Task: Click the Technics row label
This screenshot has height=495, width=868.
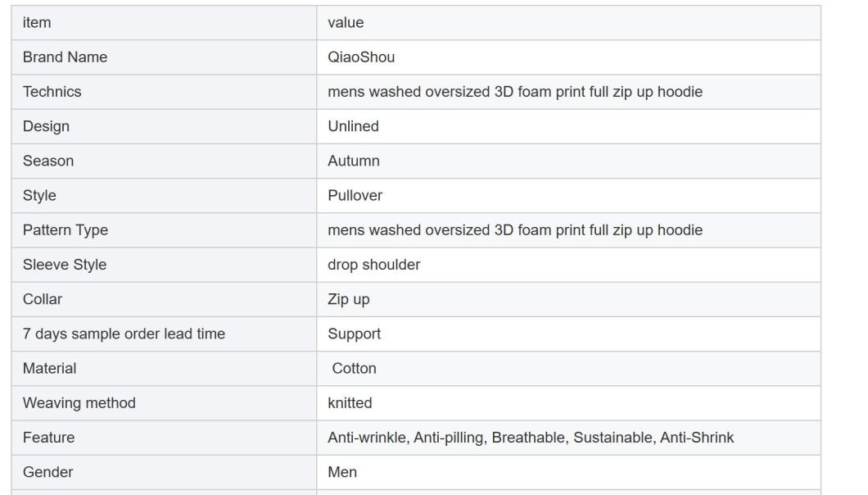Action: 52,92
